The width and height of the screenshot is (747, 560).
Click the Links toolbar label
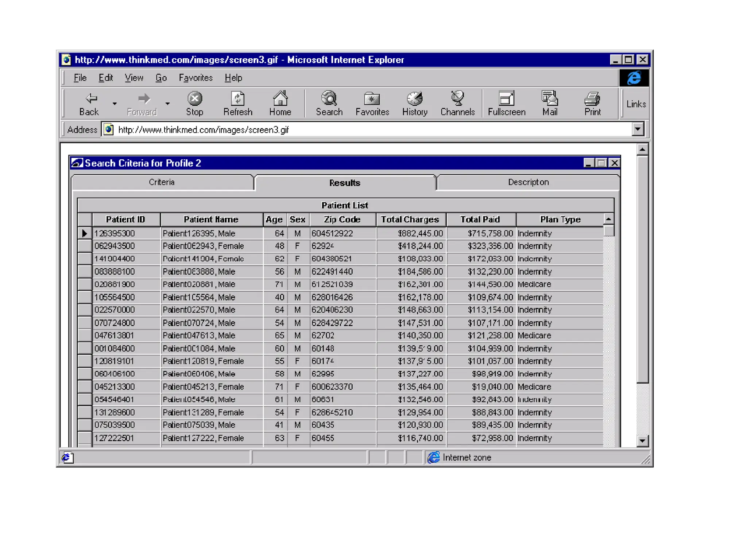[x=636, y=104]
